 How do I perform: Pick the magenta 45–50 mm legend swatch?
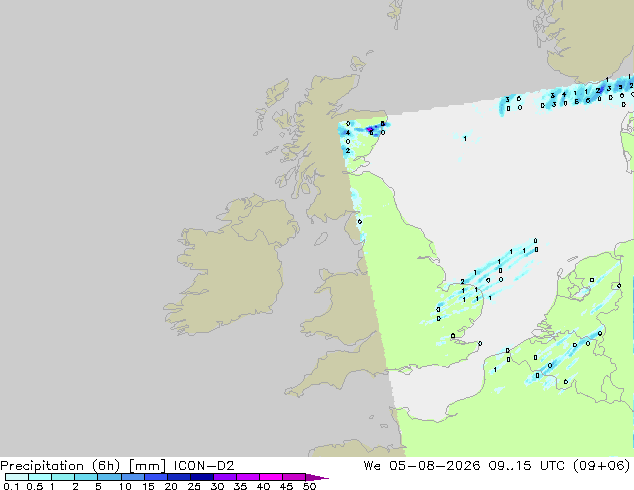coord(294,477)
